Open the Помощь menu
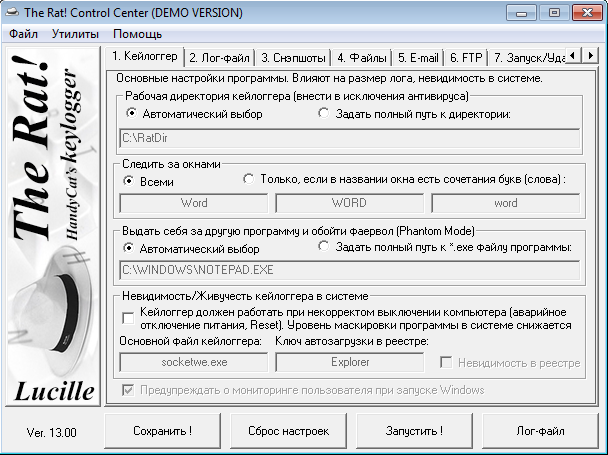 click(x=137, y=34)
